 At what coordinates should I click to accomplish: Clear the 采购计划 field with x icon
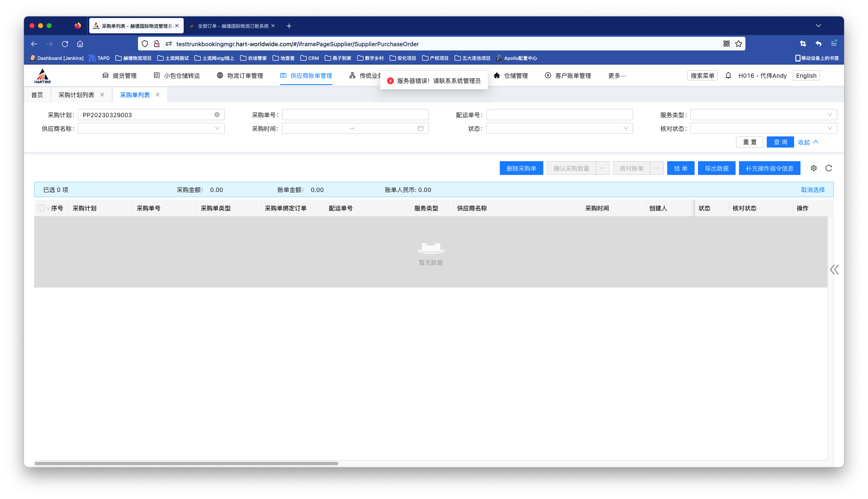click(217, 115)
